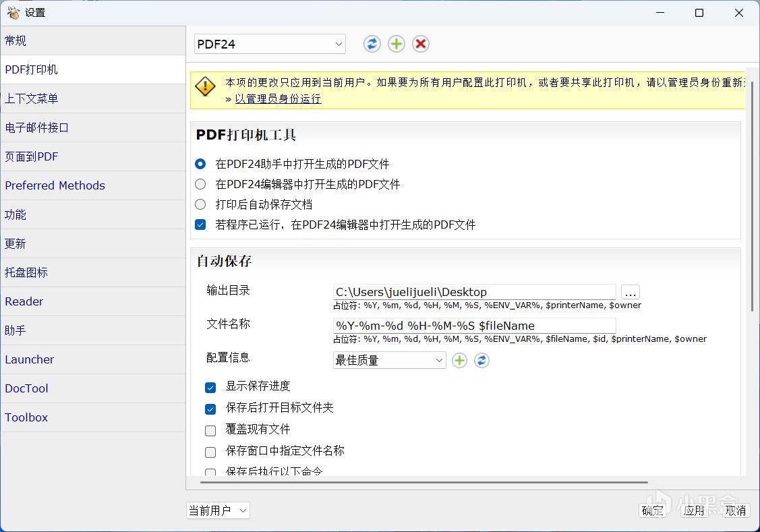Open the 当前用户 scope dropdown
760x532 pixels.
[218, 510]
